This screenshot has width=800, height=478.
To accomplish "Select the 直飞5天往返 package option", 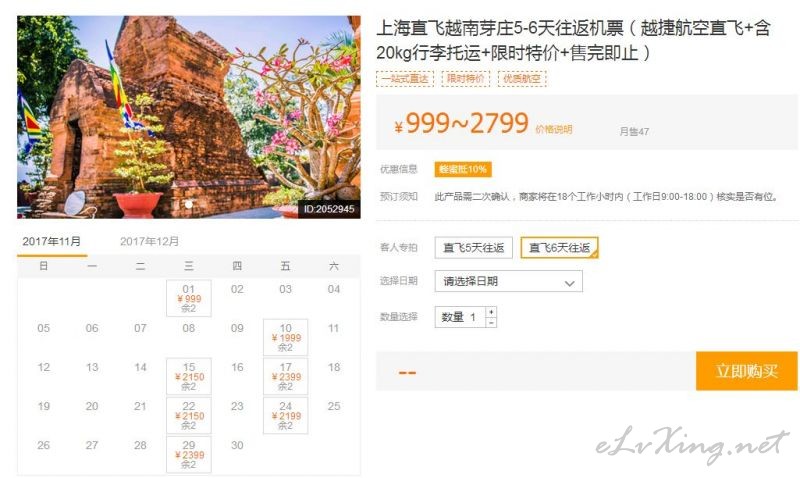I will tap(473, 248).
